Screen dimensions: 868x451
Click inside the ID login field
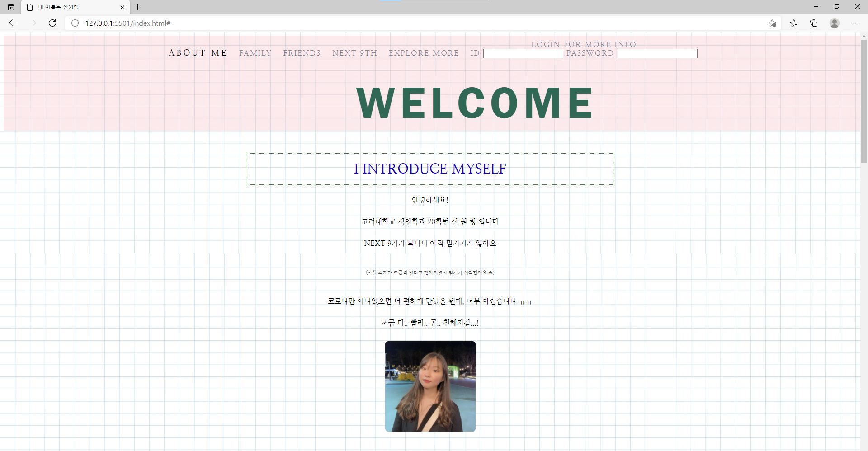pos(523,53)
